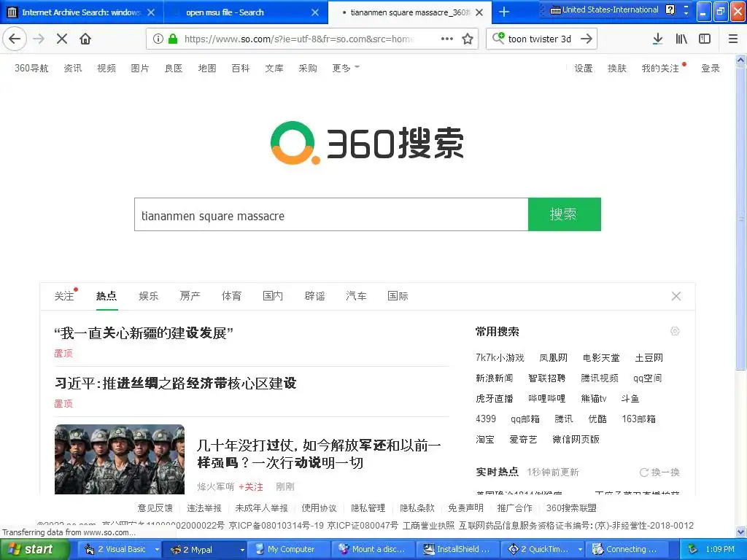Open the 360导航 navigation link
Viewport: 747px width, 560px height.
31,68
